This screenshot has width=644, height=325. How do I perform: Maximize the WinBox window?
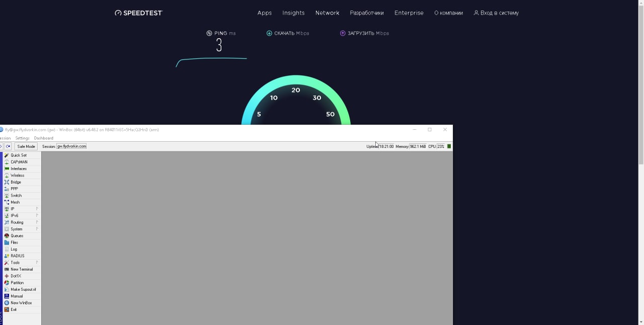click(430, 129)
